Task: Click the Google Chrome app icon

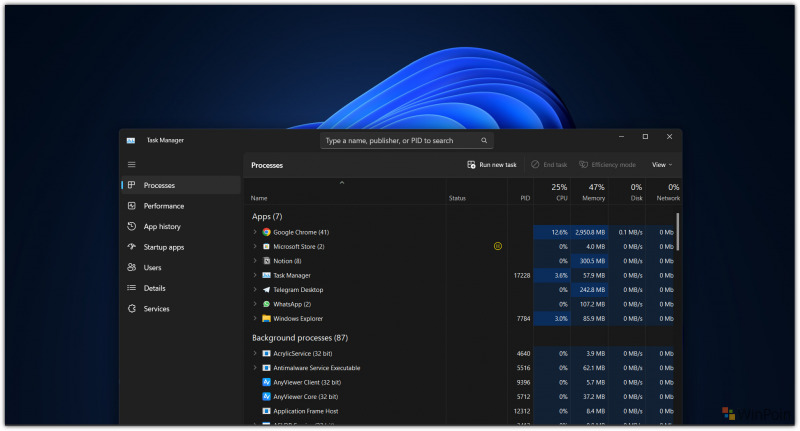Action: pos(266,232)
